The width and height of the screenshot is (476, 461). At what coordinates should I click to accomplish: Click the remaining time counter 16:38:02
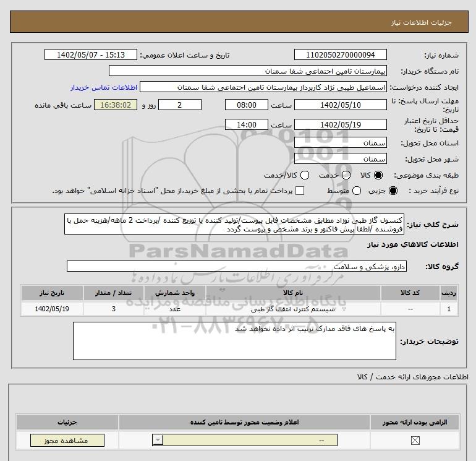[116, 105]
